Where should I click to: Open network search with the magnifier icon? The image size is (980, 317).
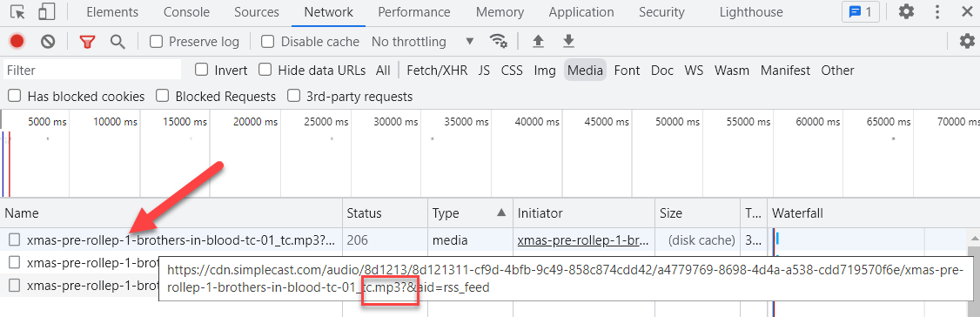117,42
